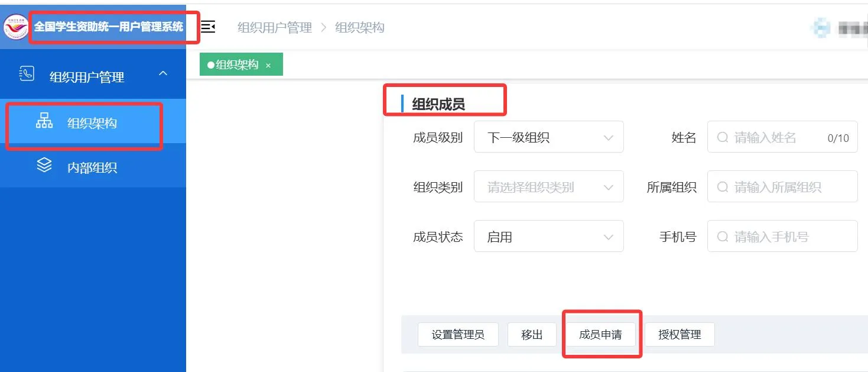Click the 组织用户管理 breadcrumb link

[275, 28]
